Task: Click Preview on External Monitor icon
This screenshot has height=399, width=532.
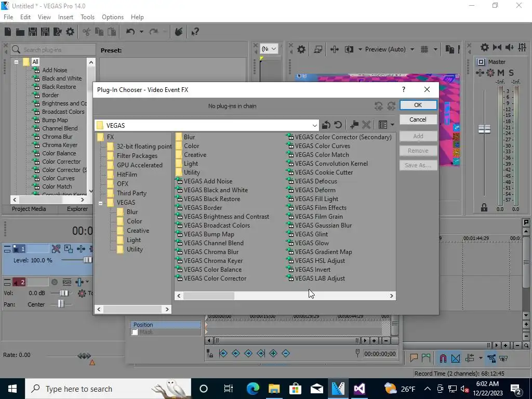Action: [x=318, y=49]
